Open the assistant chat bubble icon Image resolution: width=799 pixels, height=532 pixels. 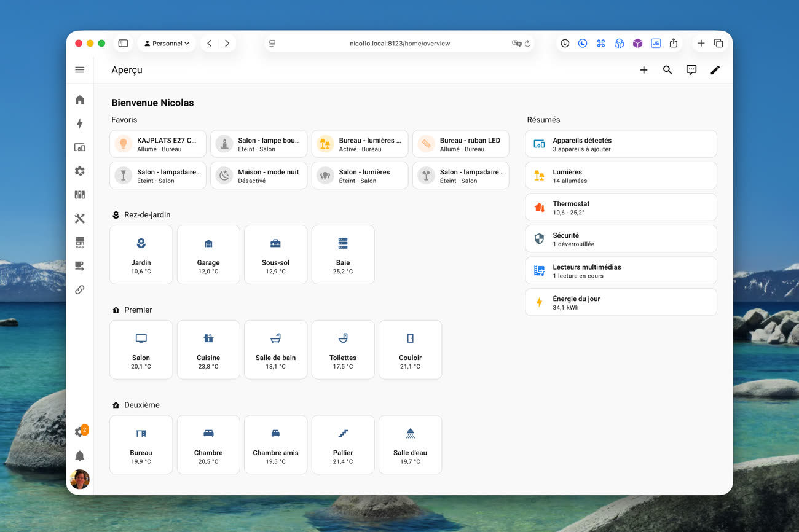(x=691, y=70)
